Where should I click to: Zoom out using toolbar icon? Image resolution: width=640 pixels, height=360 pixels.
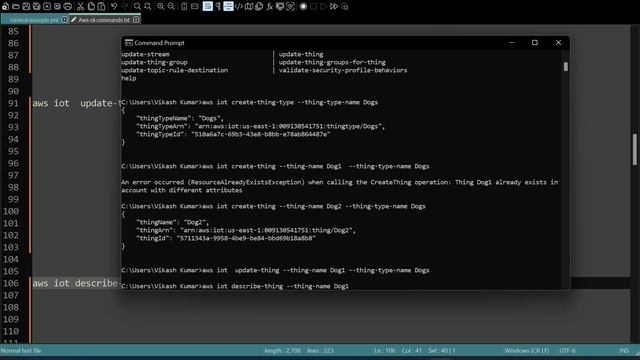click(171, 7)
